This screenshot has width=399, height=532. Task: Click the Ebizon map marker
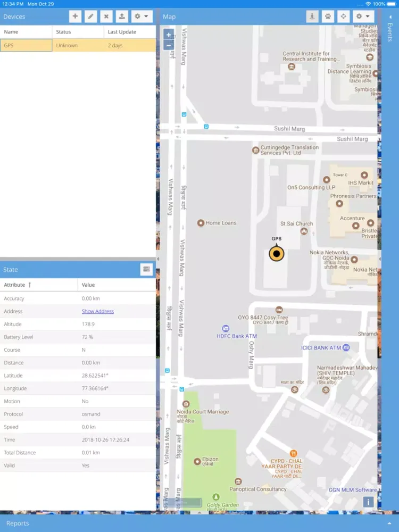(x=197, y=461)
